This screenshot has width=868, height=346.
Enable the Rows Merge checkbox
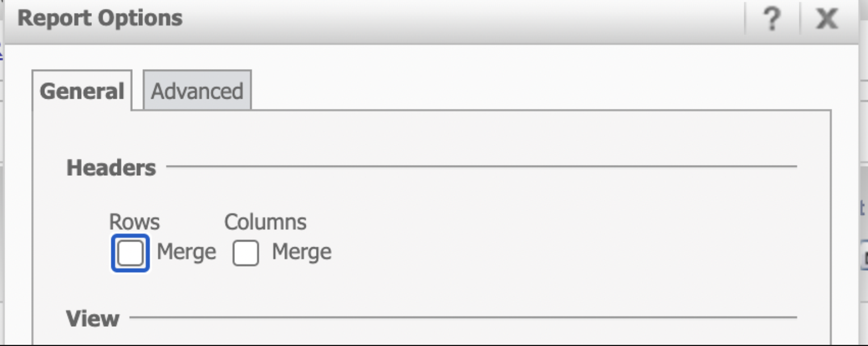(130, 253)
